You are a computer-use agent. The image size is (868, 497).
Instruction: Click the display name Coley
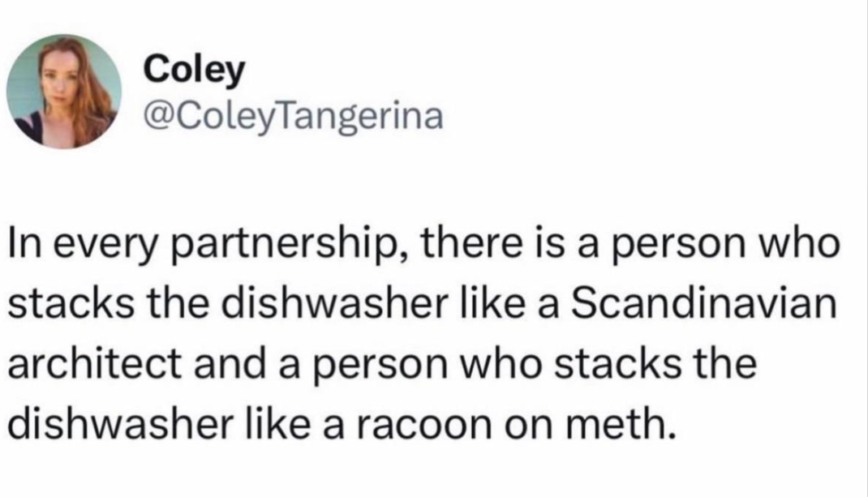tap(194, 71)
